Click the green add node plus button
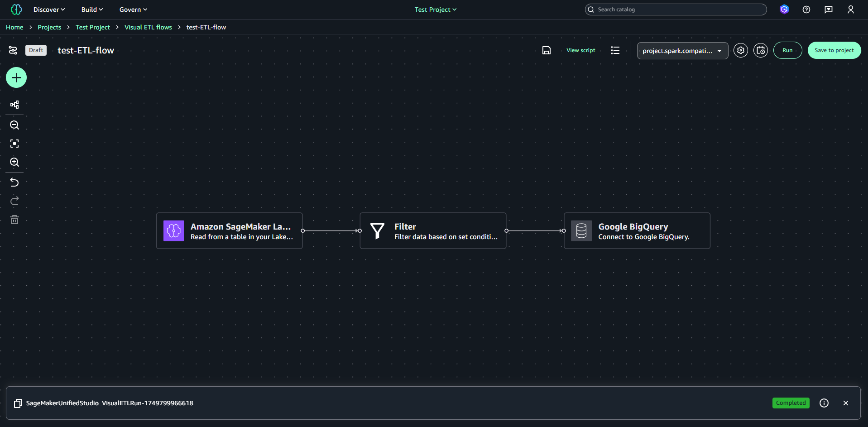868x427 pixels. [x=16, y=78]
